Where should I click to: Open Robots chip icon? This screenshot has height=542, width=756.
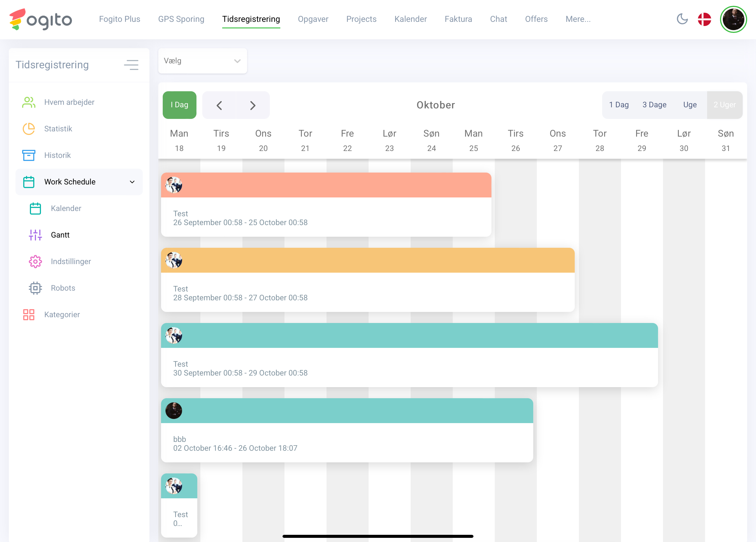(x=35, y=288)
